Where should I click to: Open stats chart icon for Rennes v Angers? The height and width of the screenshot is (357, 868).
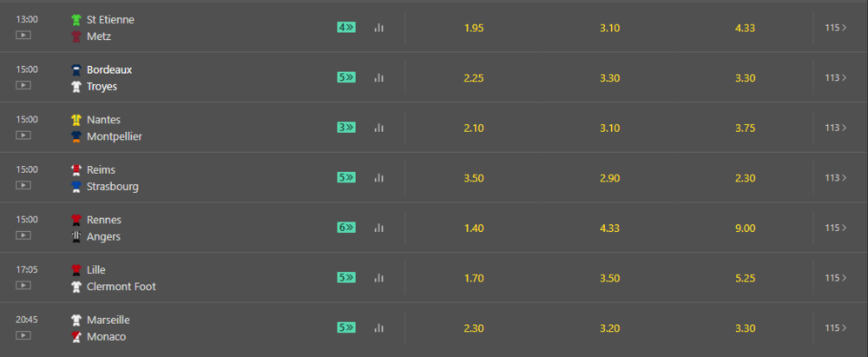pyautogui.click(x=378, y=228)
